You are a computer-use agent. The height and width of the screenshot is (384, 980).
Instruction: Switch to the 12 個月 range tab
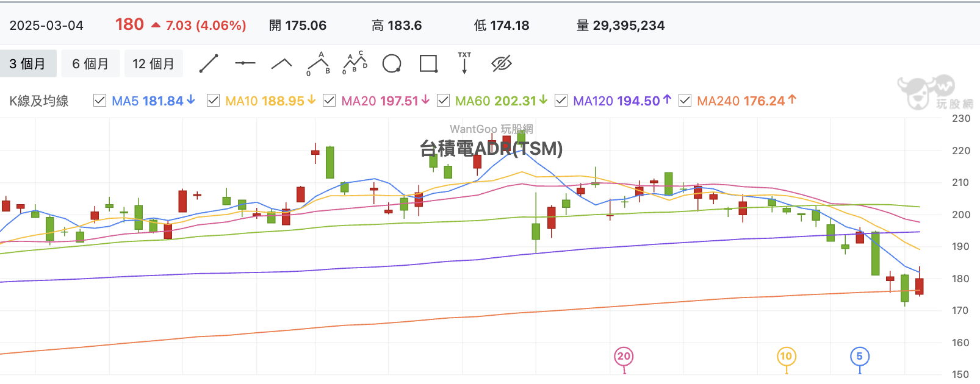153,63
